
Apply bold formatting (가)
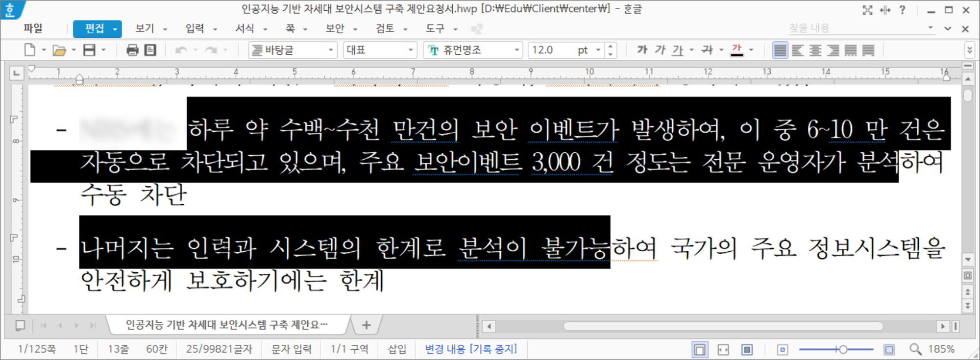tap(642, 49)
